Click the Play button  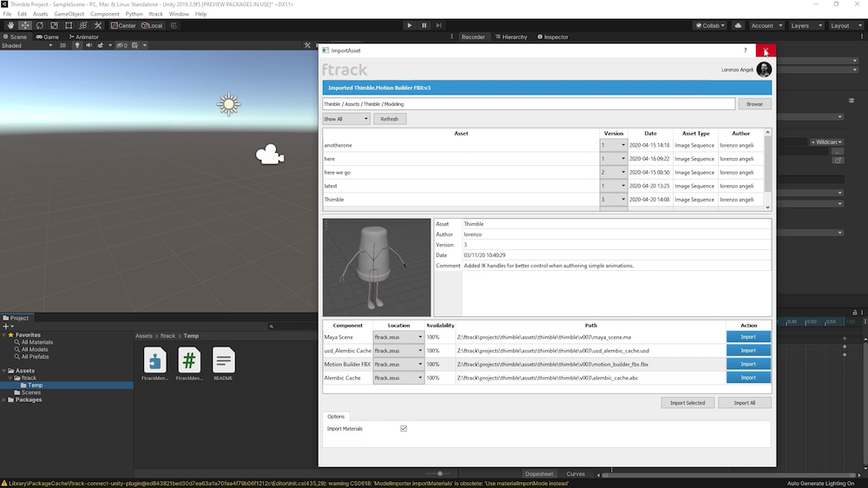409,25
